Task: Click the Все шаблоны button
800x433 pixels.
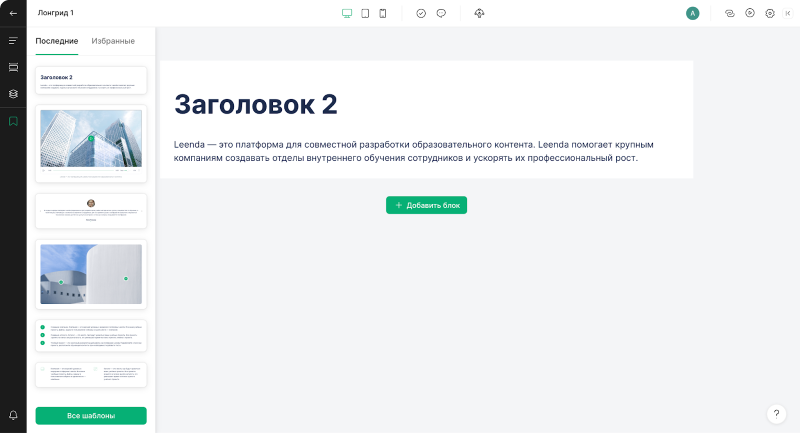Action: tap(91, 415)
